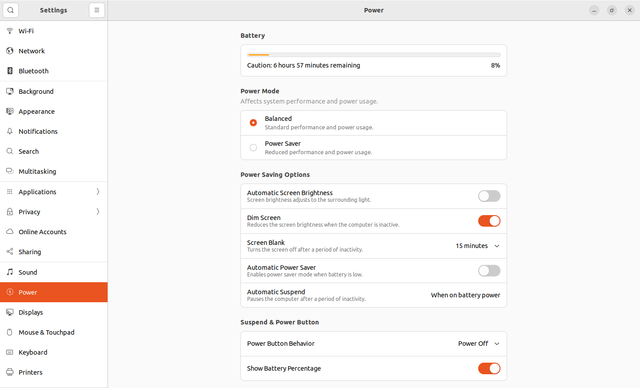Click the Keyboard icon in sidebar

[x=10, y=352]
